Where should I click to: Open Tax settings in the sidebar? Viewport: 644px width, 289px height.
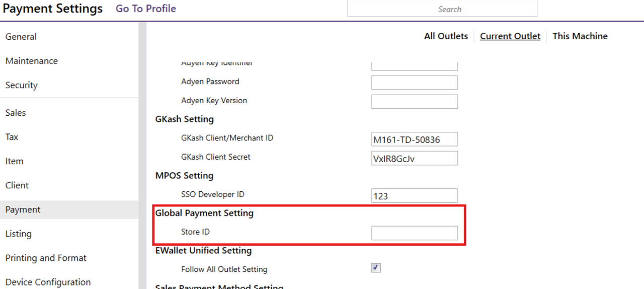[x=12, y=137]
